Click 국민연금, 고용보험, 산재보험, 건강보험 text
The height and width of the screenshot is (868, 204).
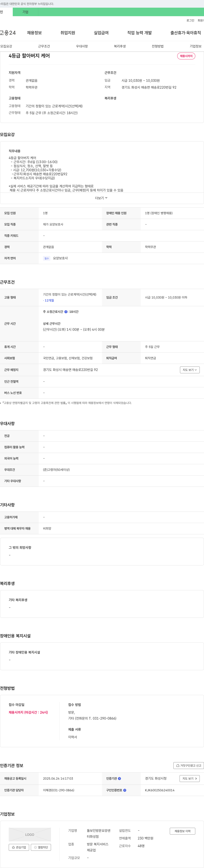[x=68, y=358]
